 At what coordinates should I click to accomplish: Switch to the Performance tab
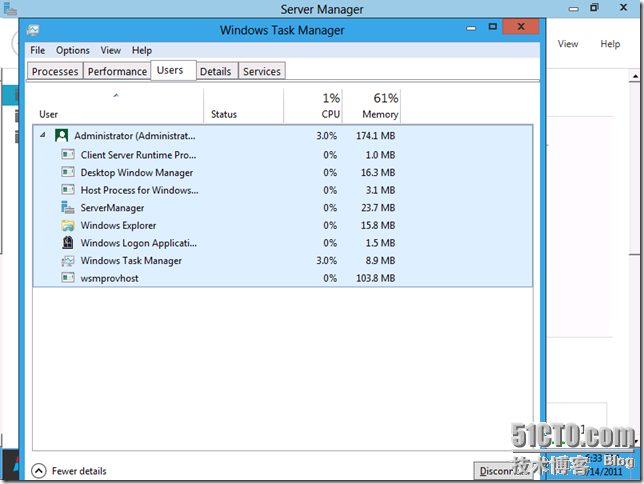117,71
